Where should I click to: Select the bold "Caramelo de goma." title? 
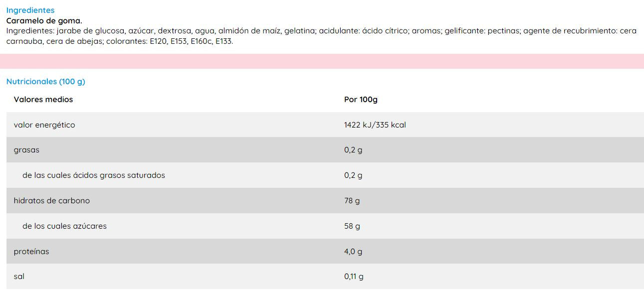click(x=44, y=21)
